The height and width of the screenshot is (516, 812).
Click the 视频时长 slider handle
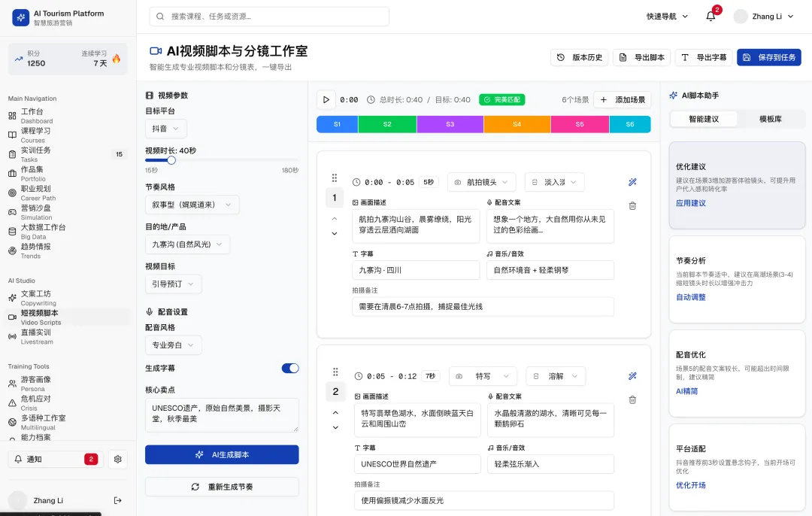tap(171, 160)
